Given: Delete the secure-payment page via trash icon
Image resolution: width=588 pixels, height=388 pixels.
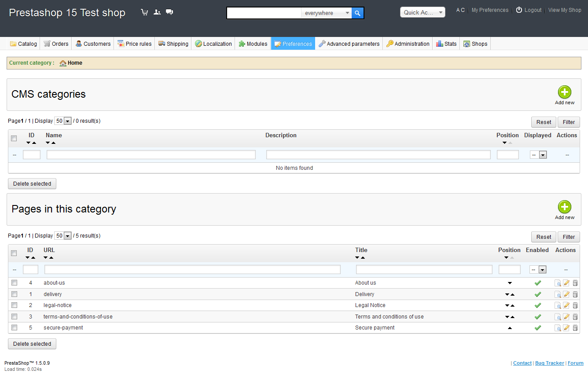Looking at the screenshot, I should click(x=575, y=328).
